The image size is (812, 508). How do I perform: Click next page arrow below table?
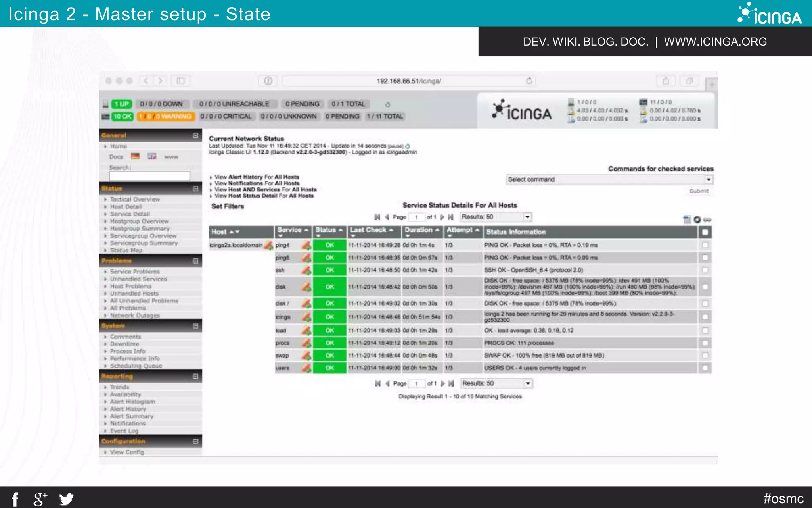(443, 383)
